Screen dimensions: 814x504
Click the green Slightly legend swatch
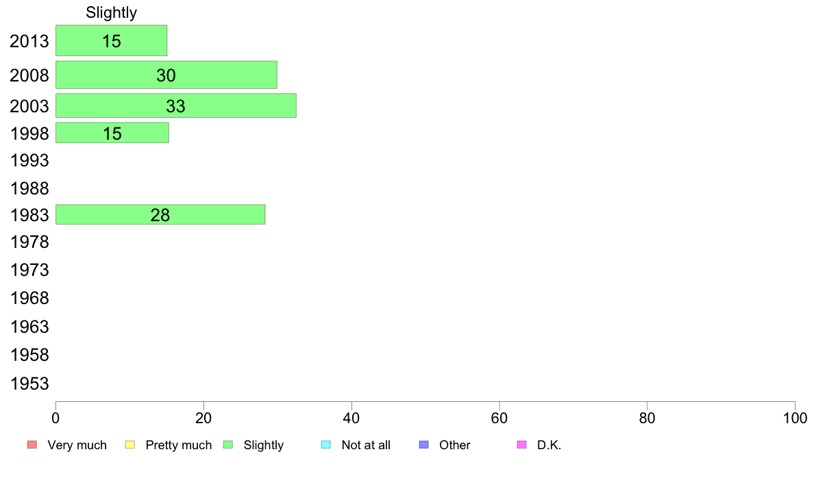pyautogui.click(x=228, y=445)
